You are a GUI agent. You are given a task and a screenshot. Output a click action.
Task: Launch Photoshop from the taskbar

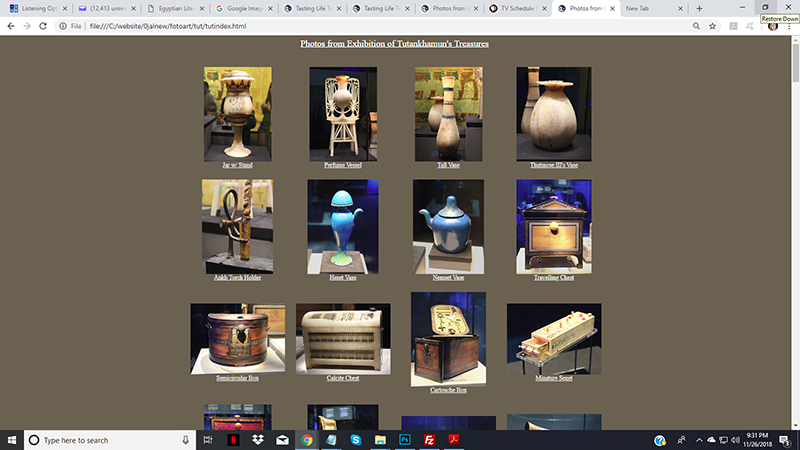(406, 440)
